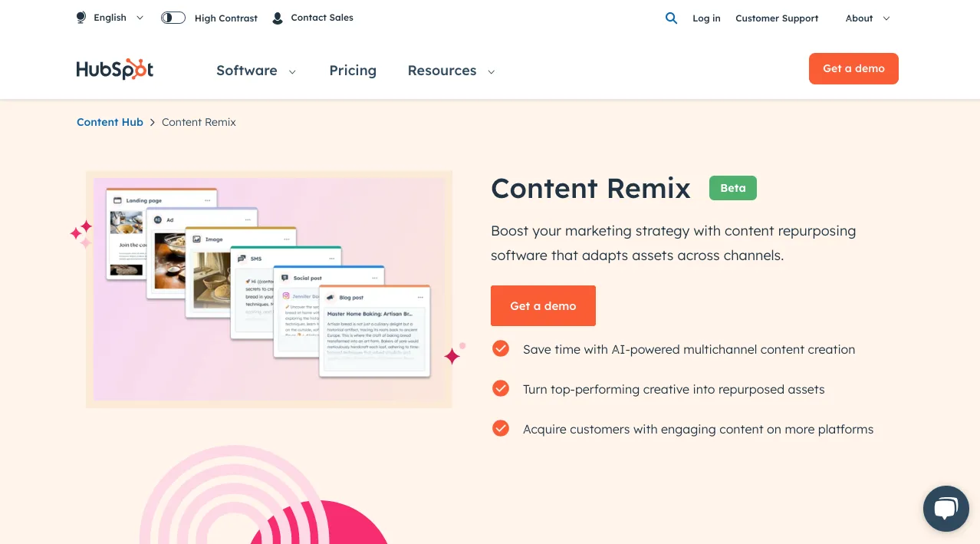This screenshot has width=980, height=544.
Task: Click the Beta badge
Action: point(733,188)
